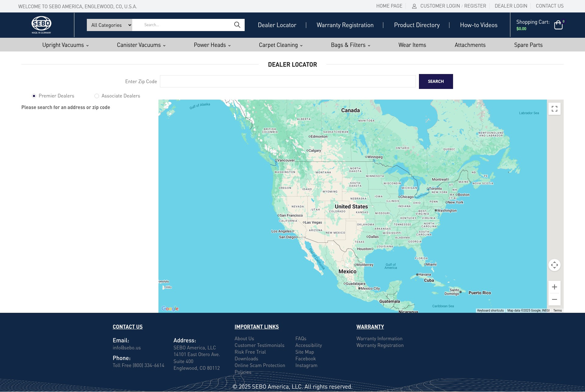Select Associate Dealers radio button
Viewport: 585px width, 392px height.
[x=97, y=96]
